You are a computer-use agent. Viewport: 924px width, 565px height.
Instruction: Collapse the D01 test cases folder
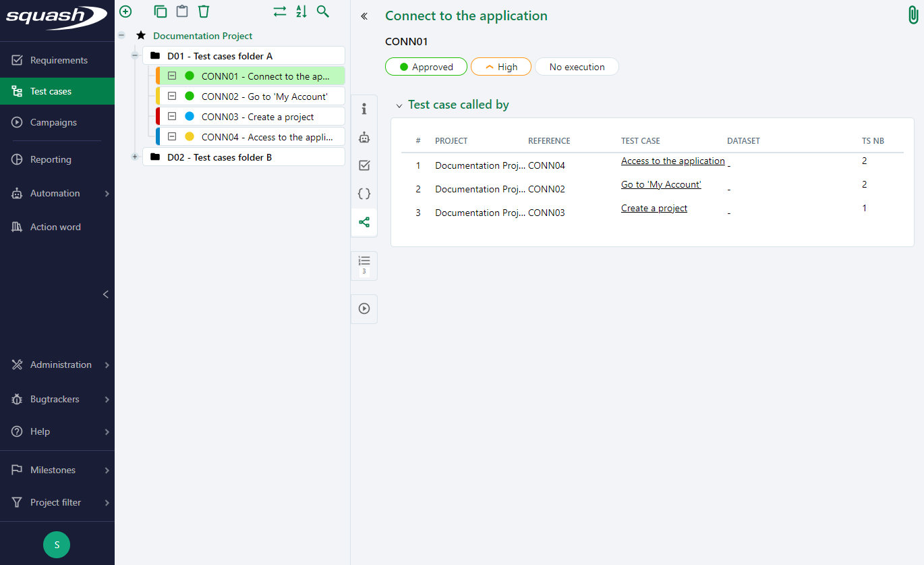(135, 56)
